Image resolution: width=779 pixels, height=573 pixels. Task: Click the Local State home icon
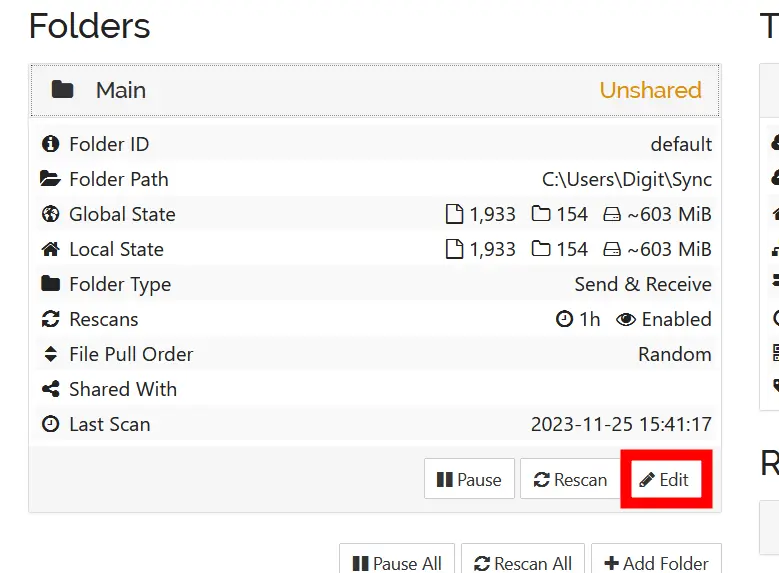click(x=50, y=250)
